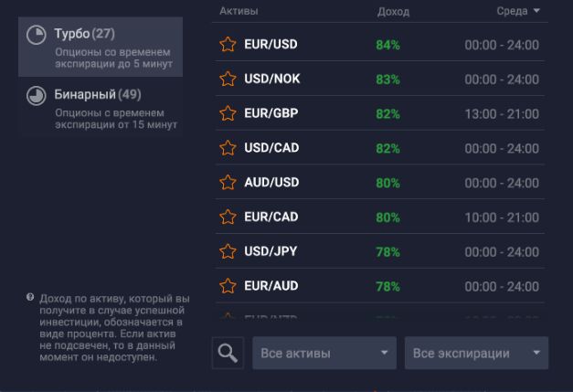Toggle the star next to USD/NOK
This screenshot has height=392, width=573.
point(228,79)
